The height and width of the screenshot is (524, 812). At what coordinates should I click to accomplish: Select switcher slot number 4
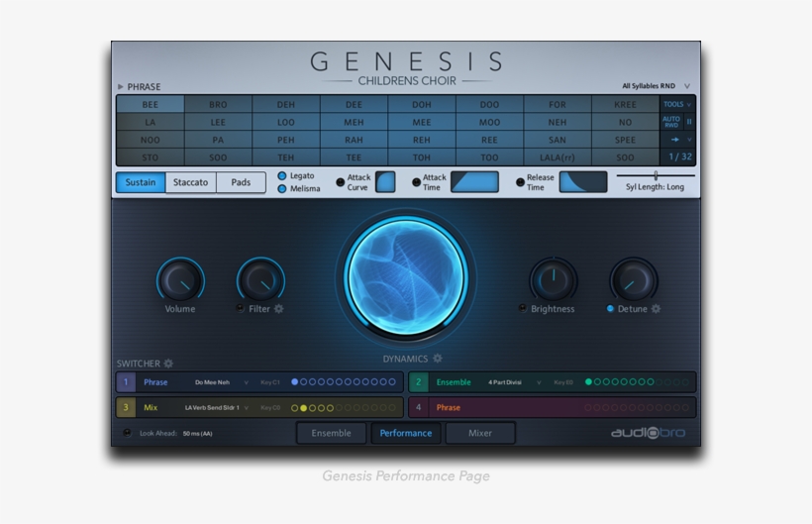(419, 407)
